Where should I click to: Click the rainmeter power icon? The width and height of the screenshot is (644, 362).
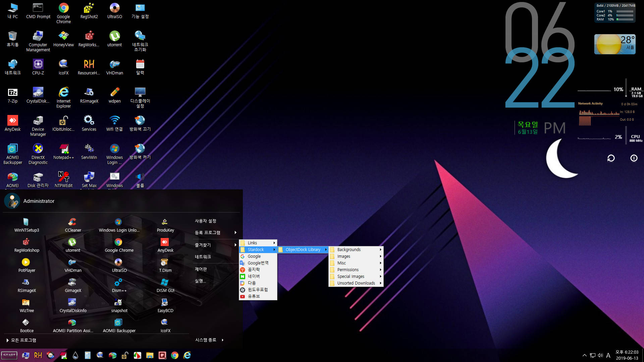pos(634,158)
